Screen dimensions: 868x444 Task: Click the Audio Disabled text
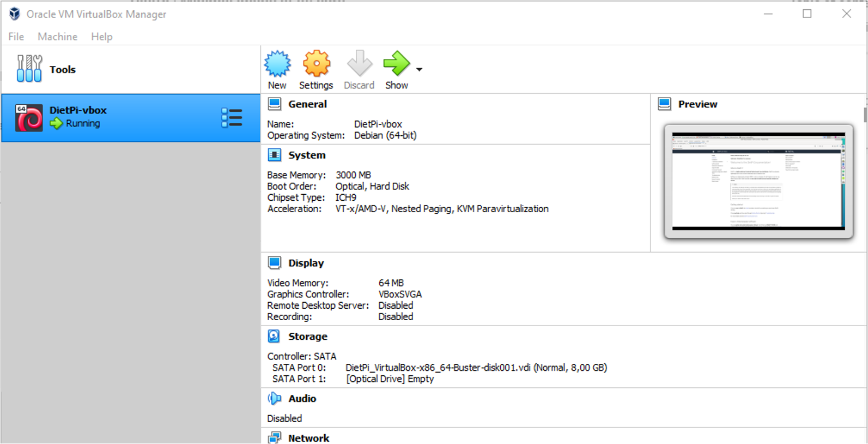pos(284,418)
